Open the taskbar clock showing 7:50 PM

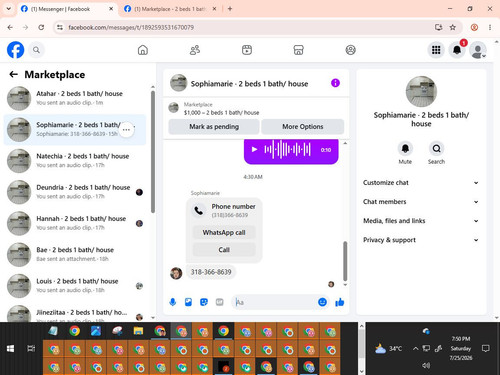461,348
